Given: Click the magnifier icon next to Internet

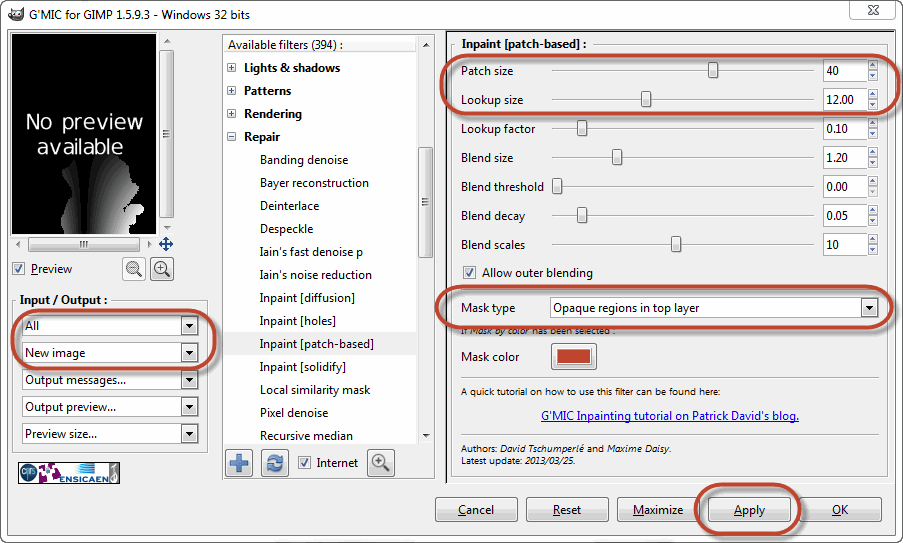Looking at the screenshot, I should [x=381, y=463].
